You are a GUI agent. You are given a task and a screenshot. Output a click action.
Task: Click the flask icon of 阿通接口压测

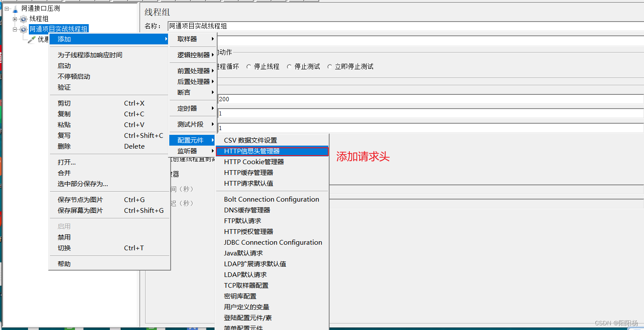[x=16, y=8]
